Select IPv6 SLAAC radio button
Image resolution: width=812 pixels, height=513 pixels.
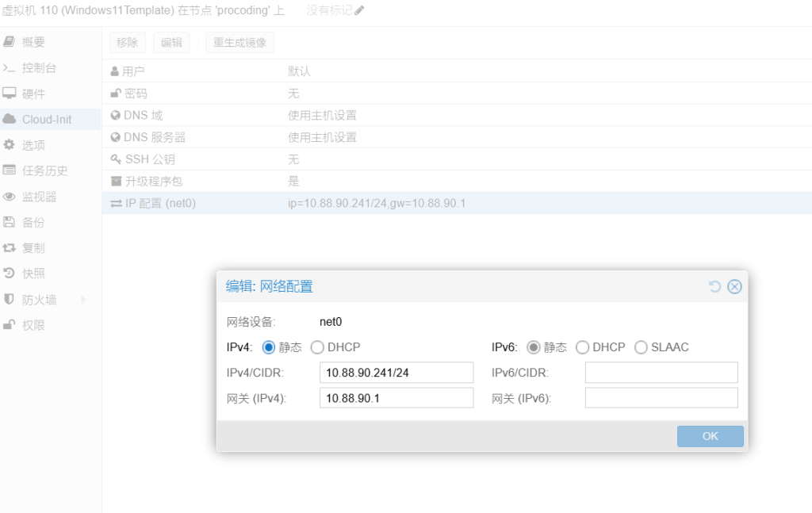click(641, 347)
